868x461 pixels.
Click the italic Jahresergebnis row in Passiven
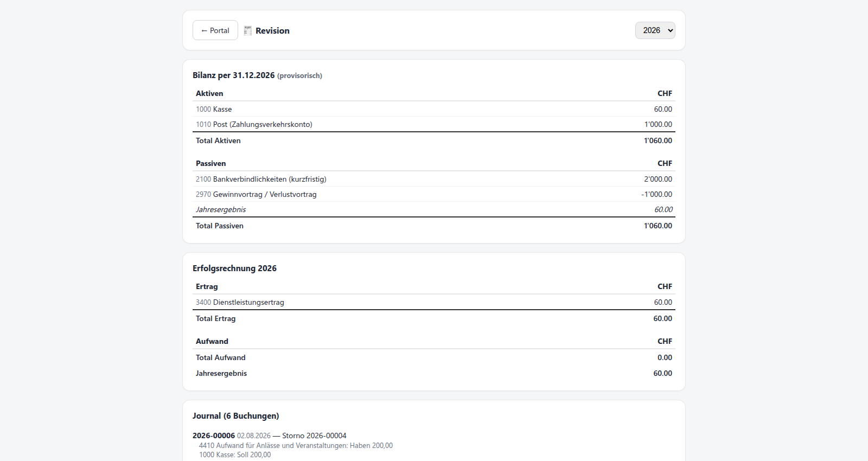pos(434,209)
